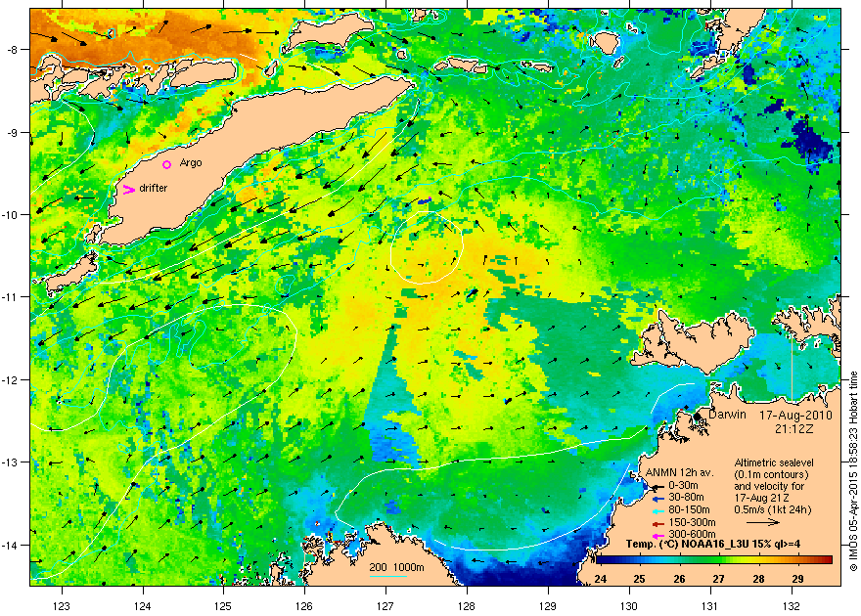Click the '123' longitude axis label
Viewport: 861px width, 616px height.
point(62,606)
